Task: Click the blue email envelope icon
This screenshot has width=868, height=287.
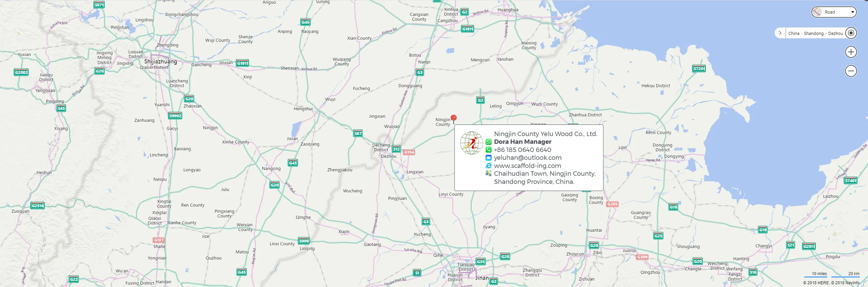Action: coord(489,158)
